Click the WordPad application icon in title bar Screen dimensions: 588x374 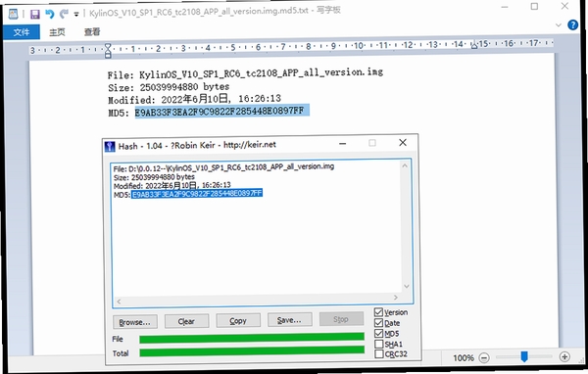tap(13, 15)
